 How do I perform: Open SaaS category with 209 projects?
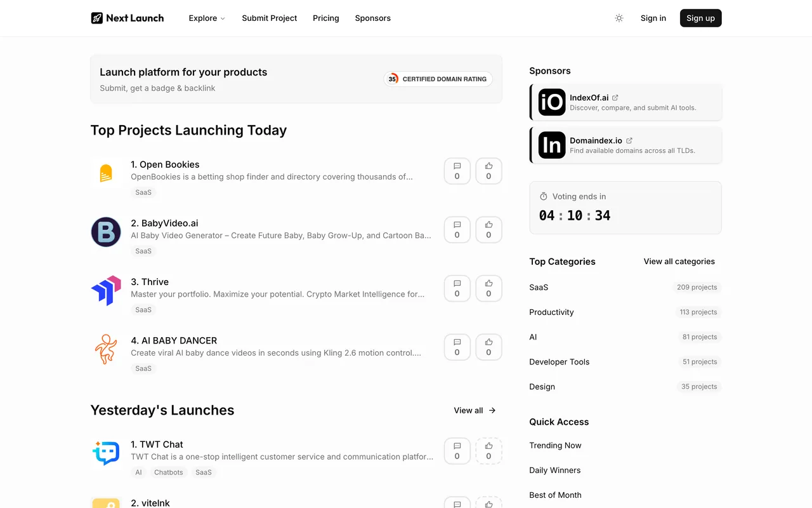coord(625,287)
